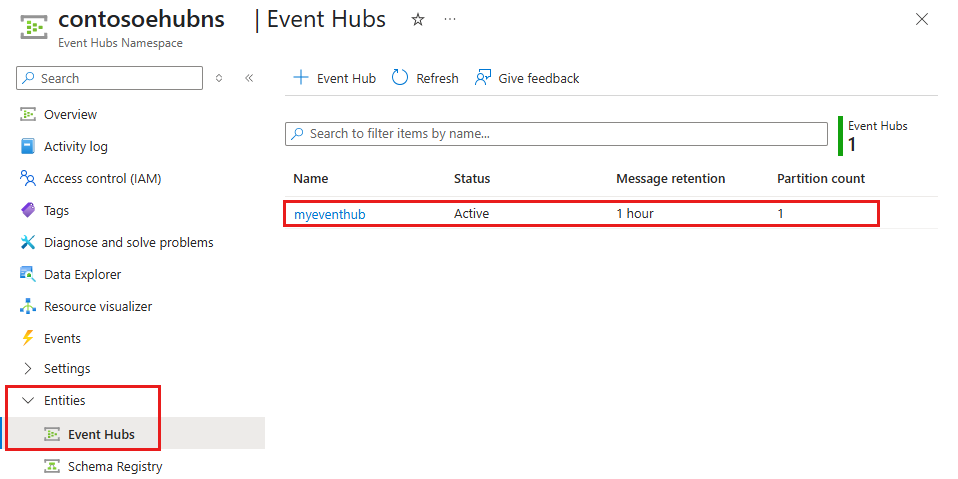Select Event Hubs in the sidebar
Image resolution: width=958 pixels, height=479 pixels.
pyautogui.click(x=101, y=434)
